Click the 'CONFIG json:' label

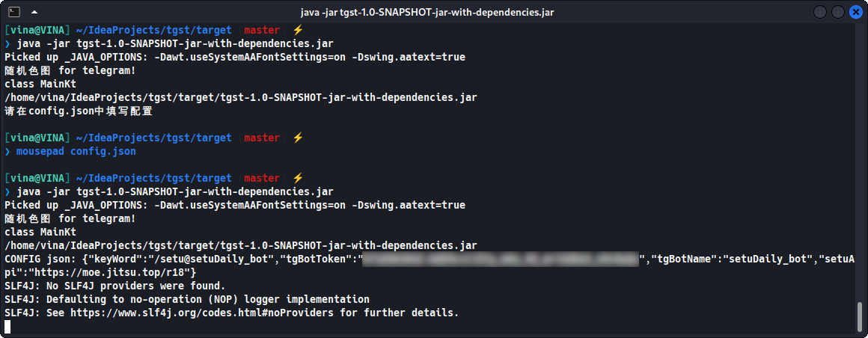(x=40, y=259)
